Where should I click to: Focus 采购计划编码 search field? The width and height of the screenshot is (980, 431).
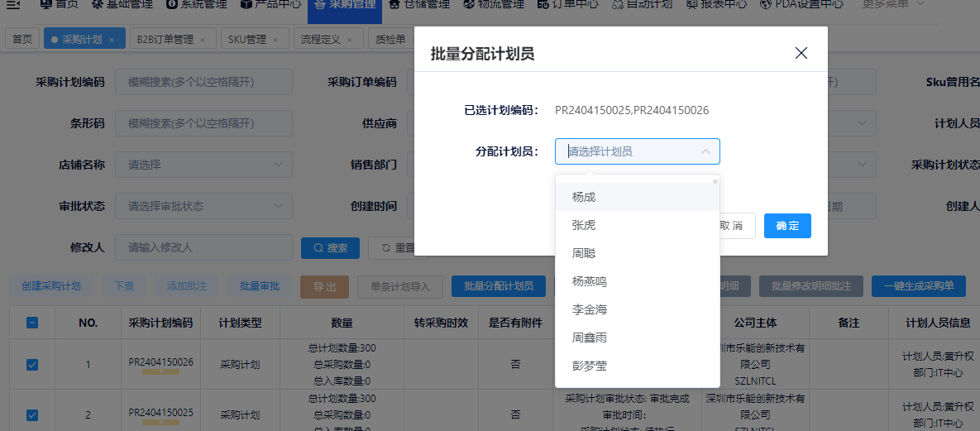pyautogui.click(x=203, y=82)
